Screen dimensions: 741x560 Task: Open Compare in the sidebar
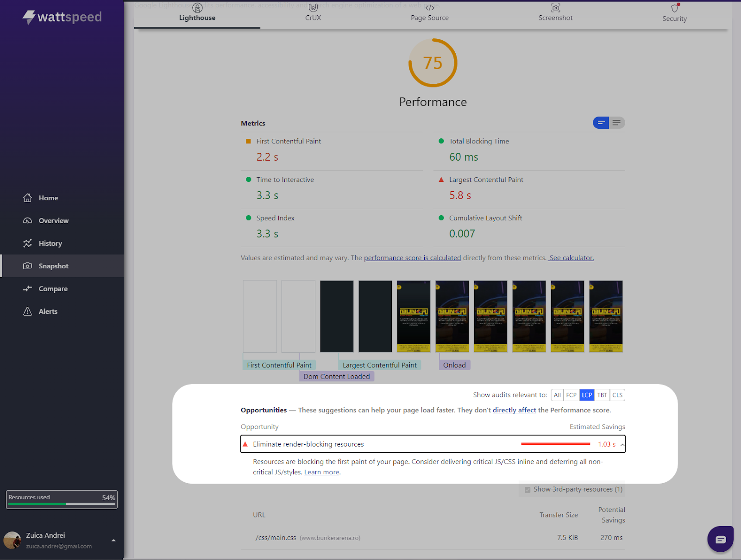click(62, 289)
